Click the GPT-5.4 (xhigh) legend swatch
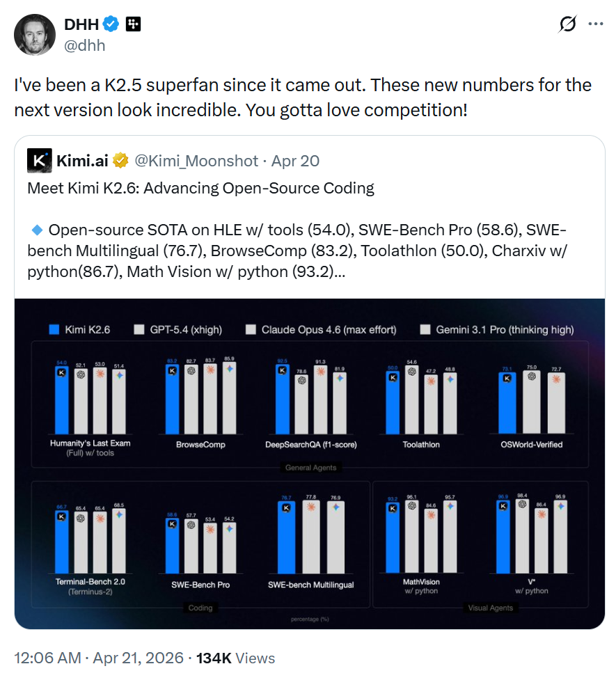 pos(139,329)
